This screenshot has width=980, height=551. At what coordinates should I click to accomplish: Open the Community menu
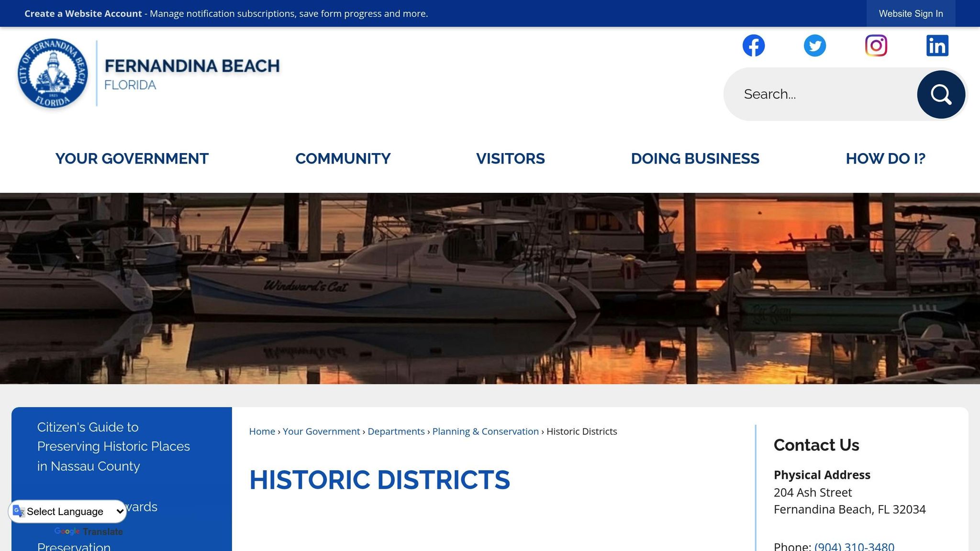(343, 159)
